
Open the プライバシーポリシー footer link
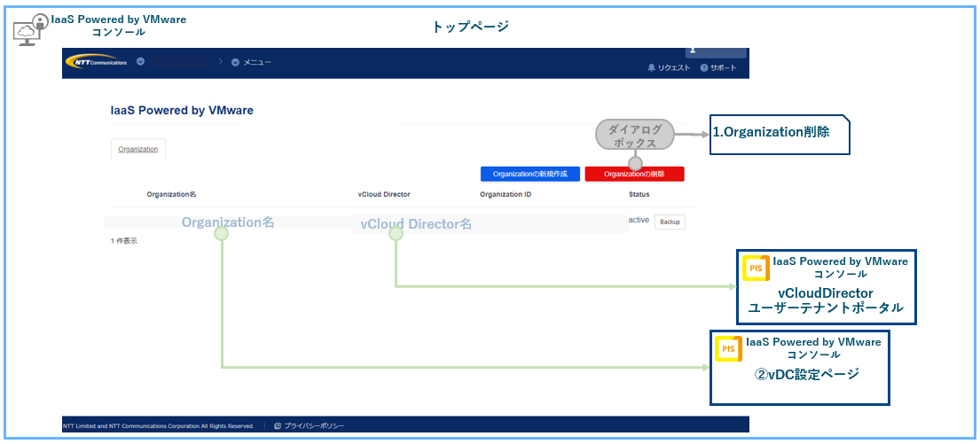point(313,426)
